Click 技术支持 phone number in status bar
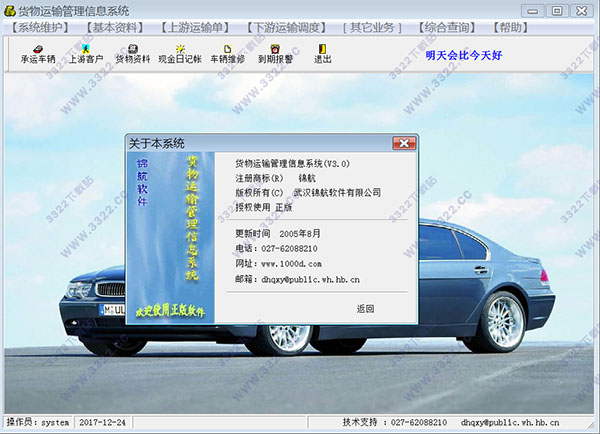 [419, 423]
